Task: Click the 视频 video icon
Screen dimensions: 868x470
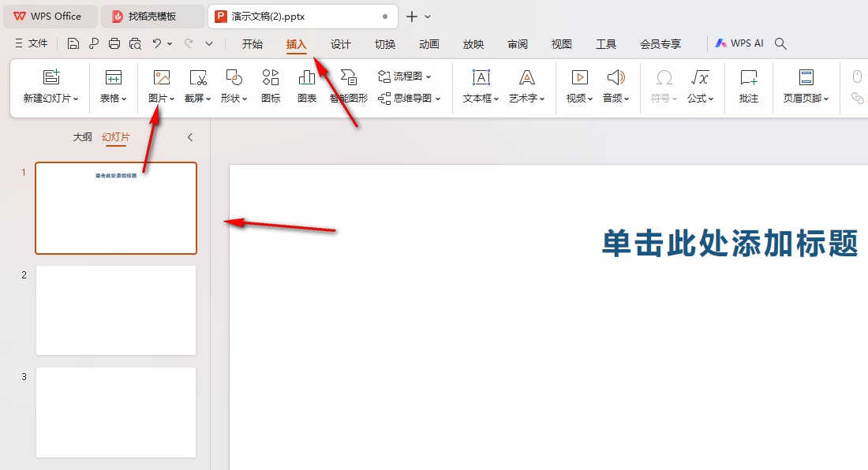Action: pos(580,76)
